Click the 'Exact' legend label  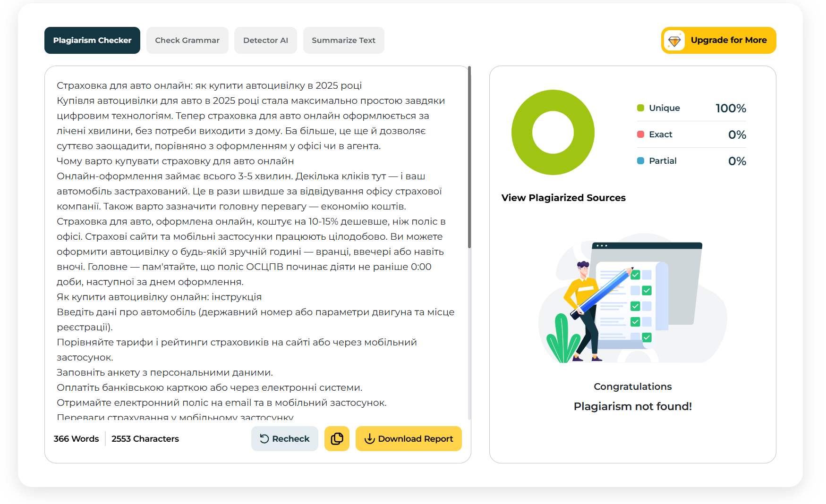tap(660, 134)
